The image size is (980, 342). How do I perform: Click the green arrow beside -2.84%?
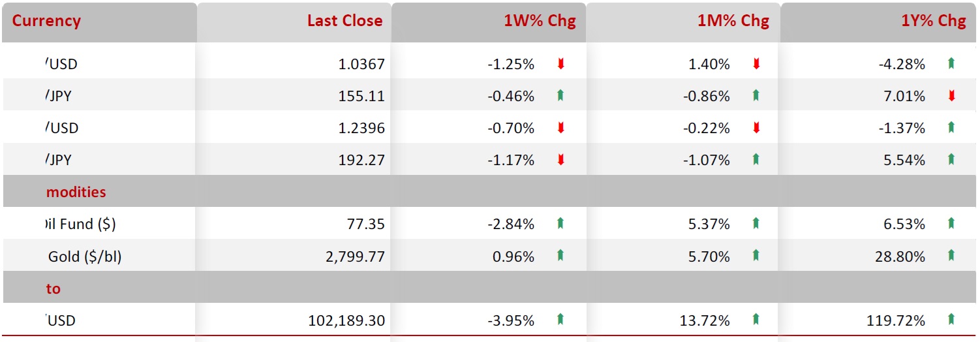click(560, 224)
